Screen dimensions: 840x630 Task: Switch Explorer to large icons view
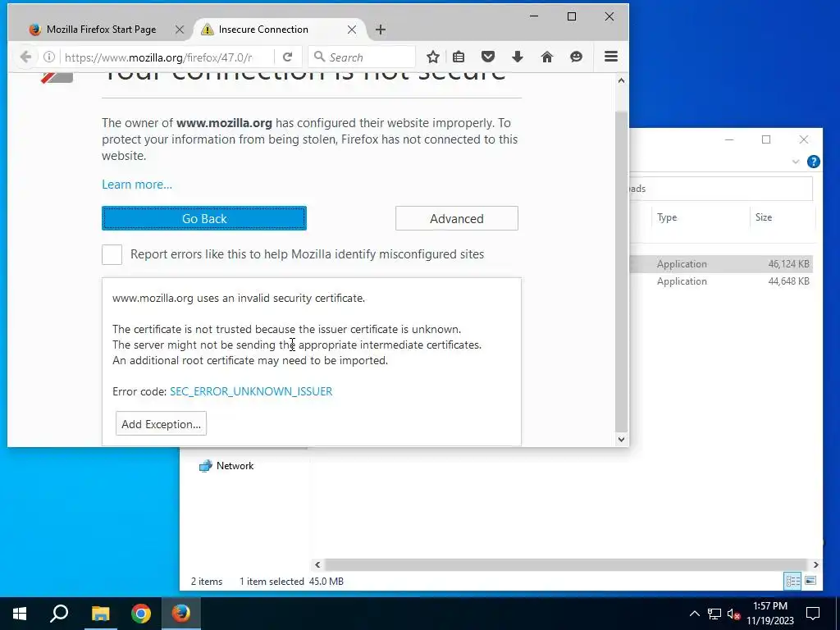pyautogui.click(x=810, y=581)
